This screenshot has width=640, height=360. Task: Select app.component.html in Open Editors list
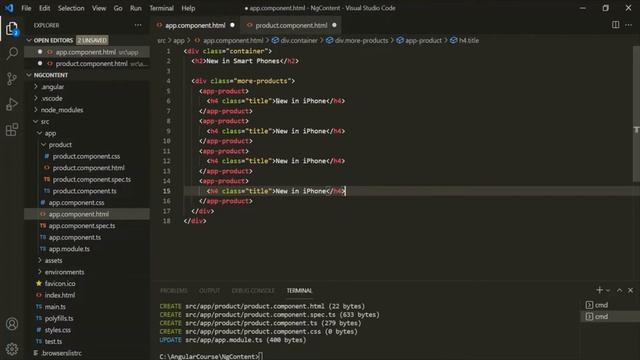coord(87,52)
